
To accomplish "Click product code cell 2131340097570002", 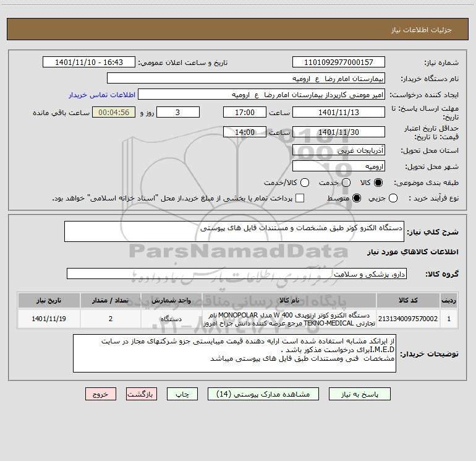I will click(408, 319).
